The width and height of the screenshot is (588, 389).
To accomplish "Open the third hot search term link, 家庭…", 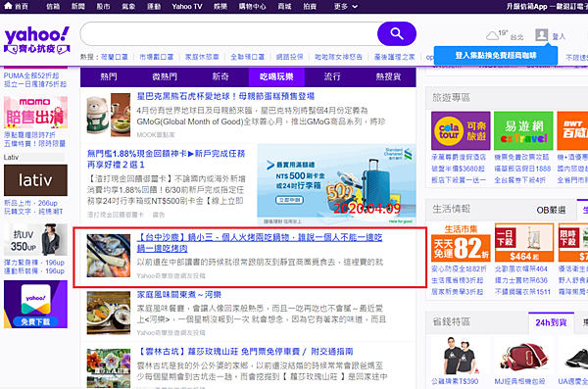I will tap(202, 57).
